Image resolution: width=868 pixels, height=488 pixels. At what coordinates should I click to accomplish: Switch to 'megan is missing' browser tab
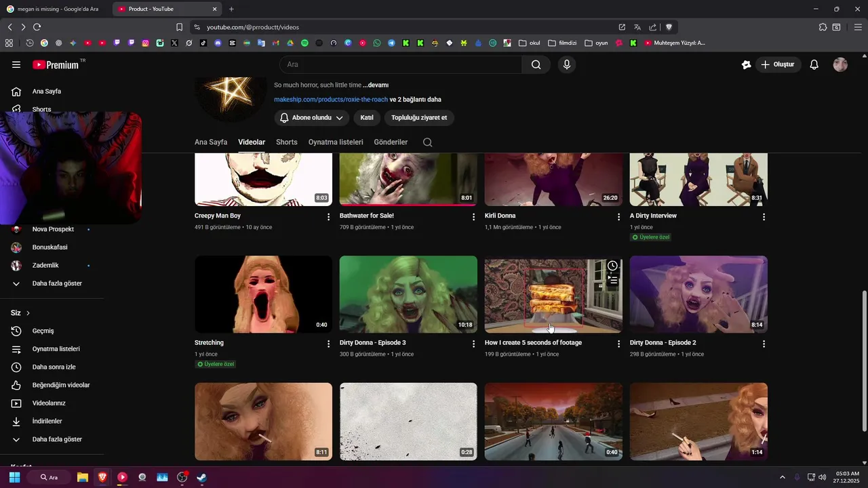click(x=54, y=9)
